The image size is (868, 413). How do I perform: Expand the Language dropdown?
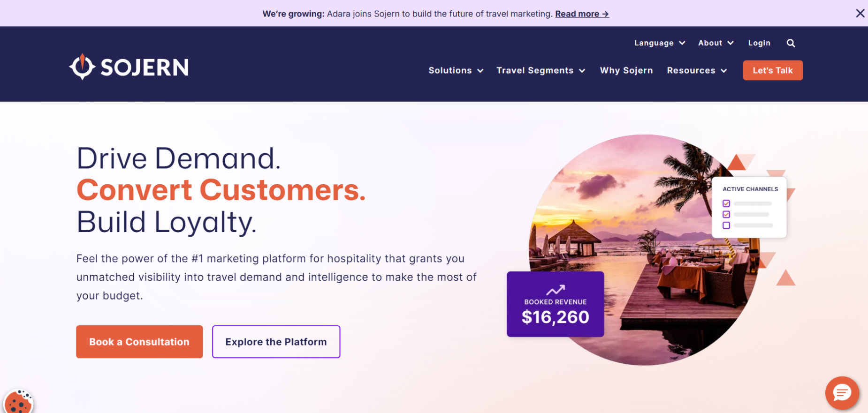[659, 43]
